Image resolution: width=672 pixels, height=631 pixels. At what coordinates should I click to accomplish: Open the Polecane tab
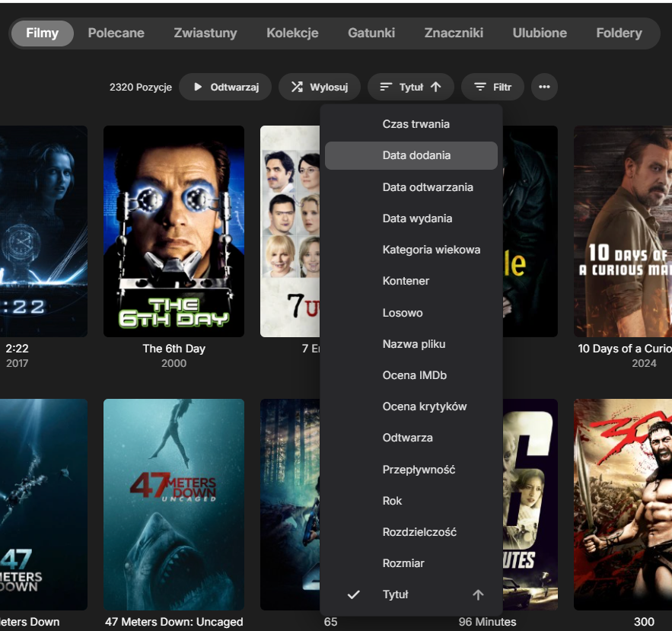click(116, 33)
